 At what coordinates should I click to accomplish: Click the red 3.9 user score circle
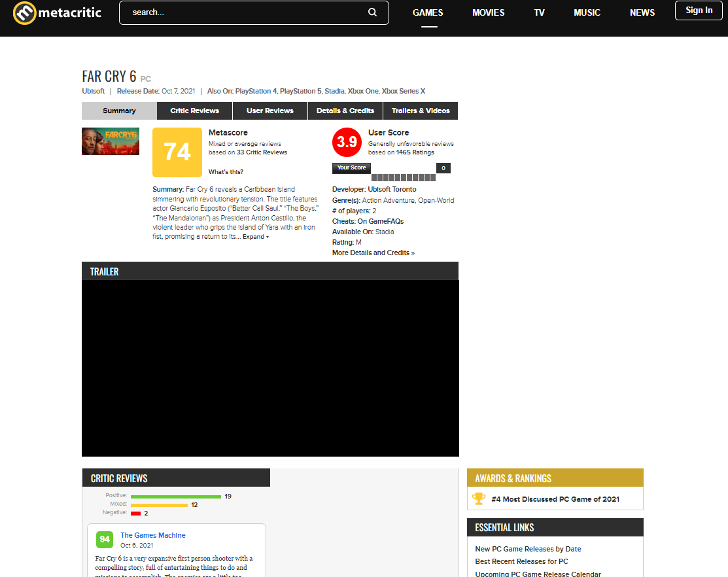(x=347, y=142)
